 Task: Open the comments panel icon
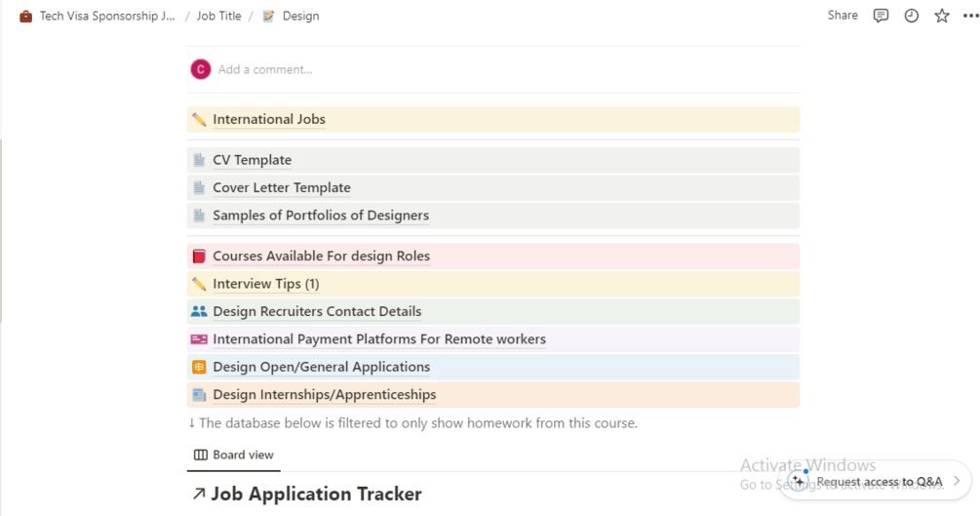click(x=881, y=16)
